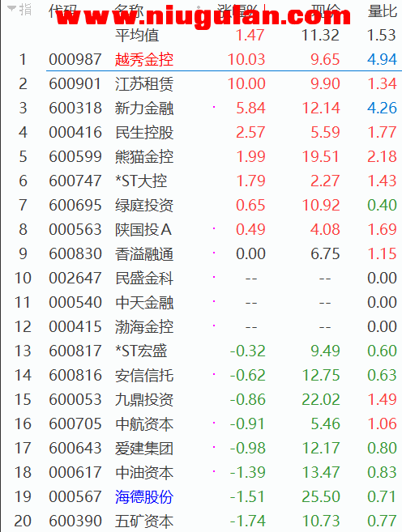The width and height of the screenshot is (402, 532).
Task: Click 中油资本 price 13.47
Action: [x=321, y=473]
